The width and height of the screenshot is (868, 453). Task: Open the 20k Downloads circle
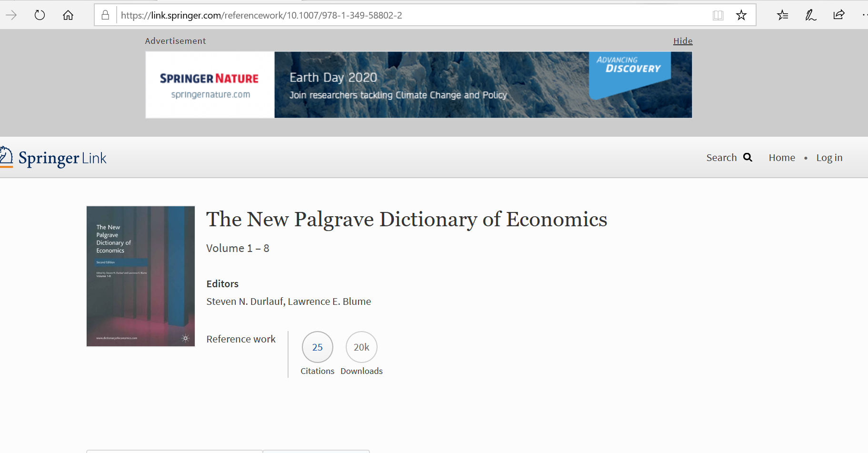(361, 347)
